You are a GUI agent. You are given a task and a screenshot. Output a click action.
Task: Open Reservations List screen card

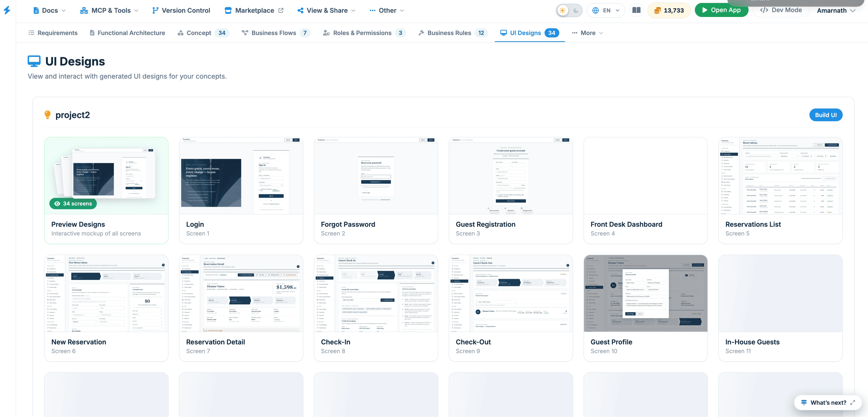780,190
